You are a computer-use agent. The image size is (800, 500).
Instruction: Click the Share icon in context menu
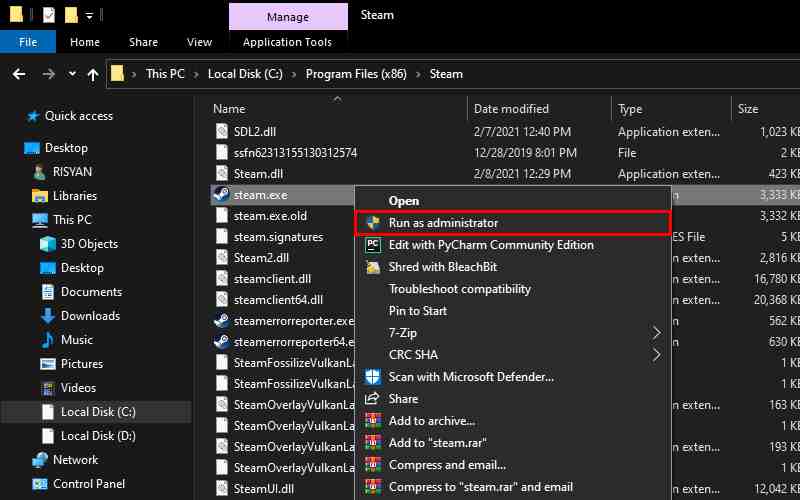[373, 399]
